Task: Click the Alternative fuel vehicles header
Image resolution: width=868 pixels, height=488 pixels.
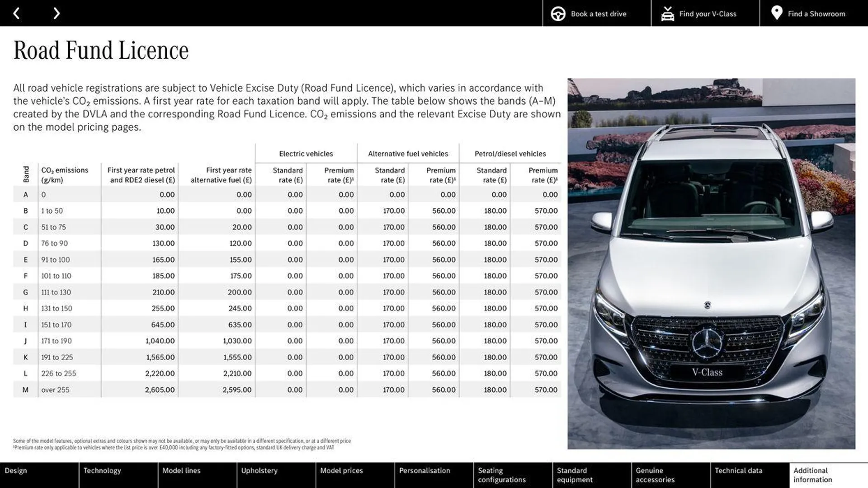Action: coord(408,154)
